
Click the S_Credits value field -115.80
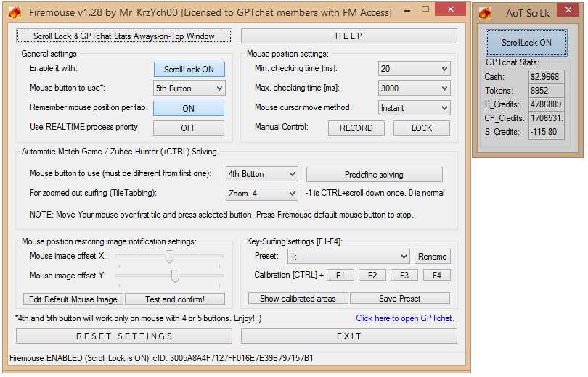(547, 132)
